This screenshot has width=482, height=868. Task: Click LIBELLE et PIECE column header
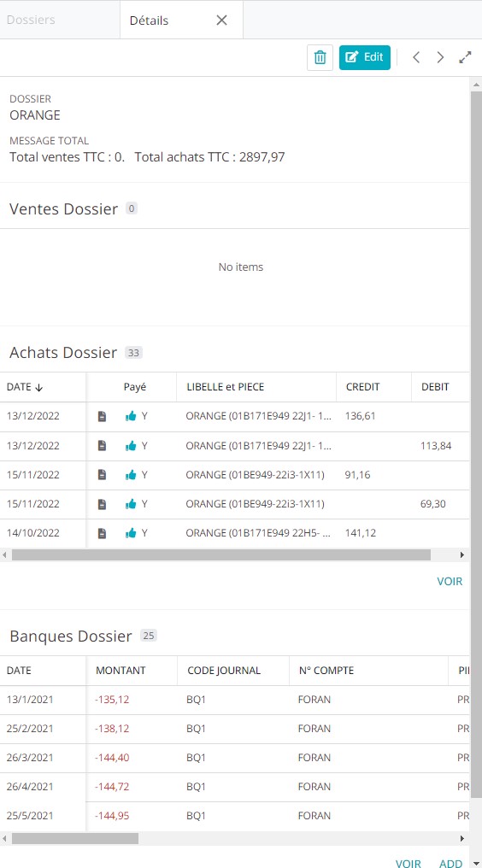(x=256, y=387)
